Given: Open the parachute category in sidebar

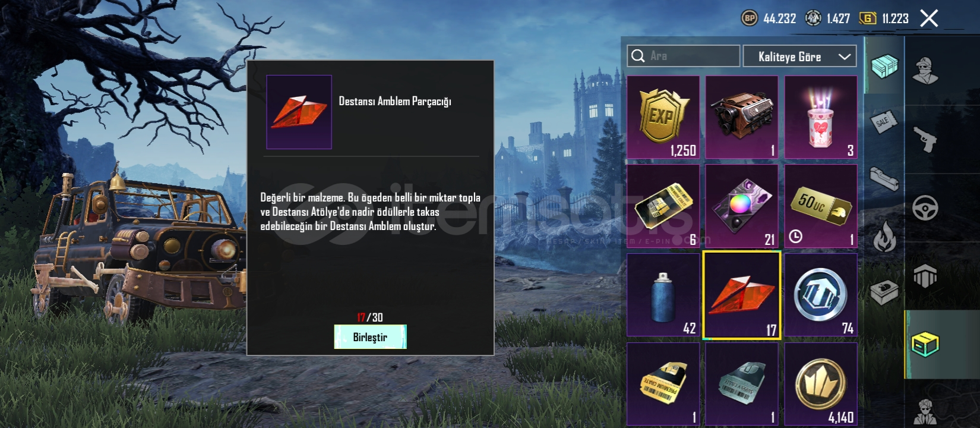Looking at the screenshot, I should (925, 275).
